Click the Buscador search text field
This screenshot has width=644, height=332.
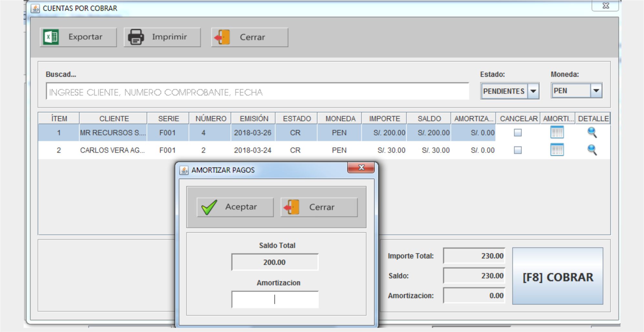[x=257, y=92]
